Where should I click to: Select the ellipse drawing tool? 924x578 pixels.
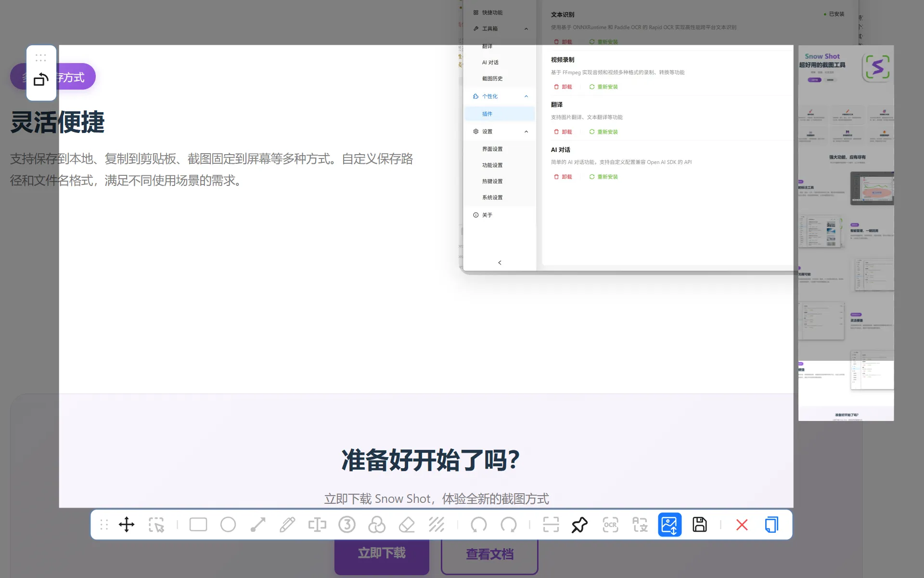click(x=228, y=525)
